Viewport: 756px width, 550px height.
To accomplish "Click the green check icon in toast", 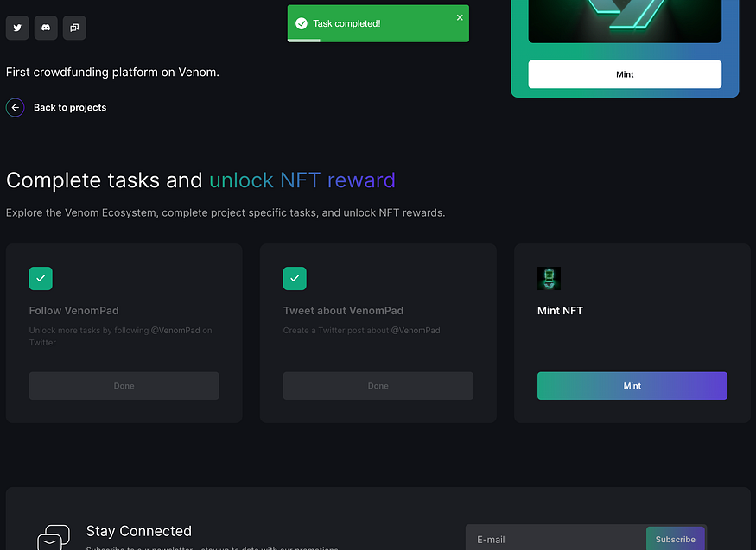I will click(x=302, y=23).
